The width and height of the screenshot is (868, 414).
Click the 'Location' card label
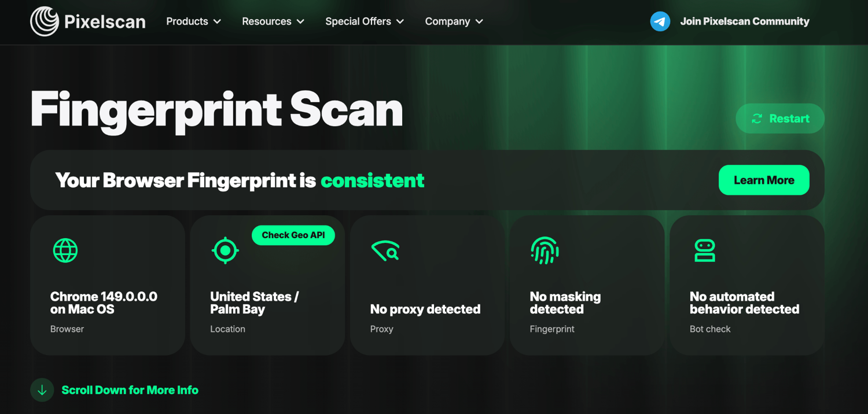click(x=227, y=329)
